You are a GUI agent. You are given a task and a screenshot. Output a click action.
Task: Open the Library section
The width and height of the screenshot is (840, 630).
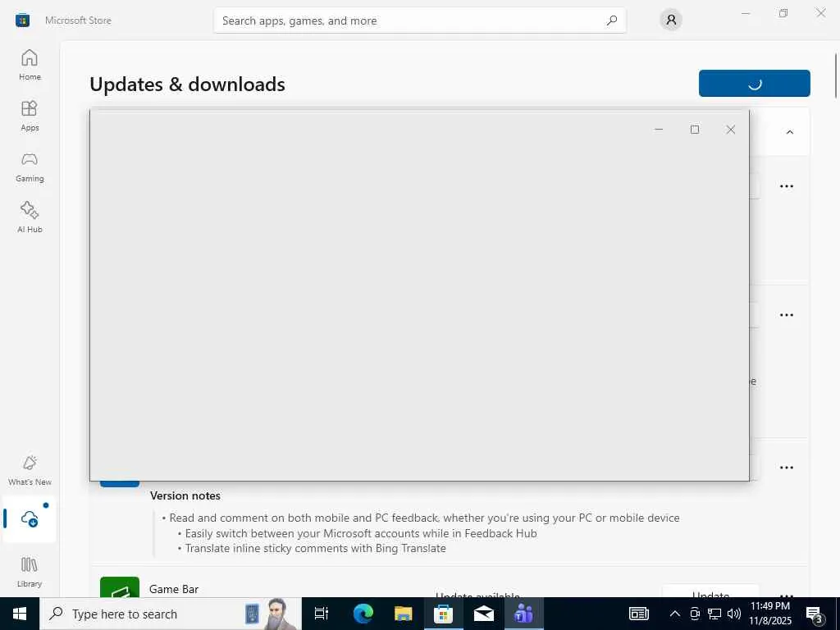click(x=30, y=572)
